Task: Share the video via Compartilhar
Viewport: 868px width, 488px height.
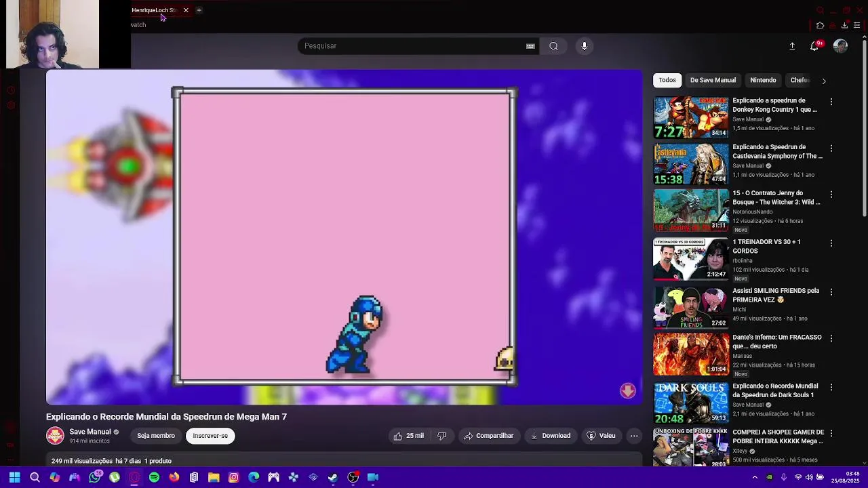Action: click(488, 436)
